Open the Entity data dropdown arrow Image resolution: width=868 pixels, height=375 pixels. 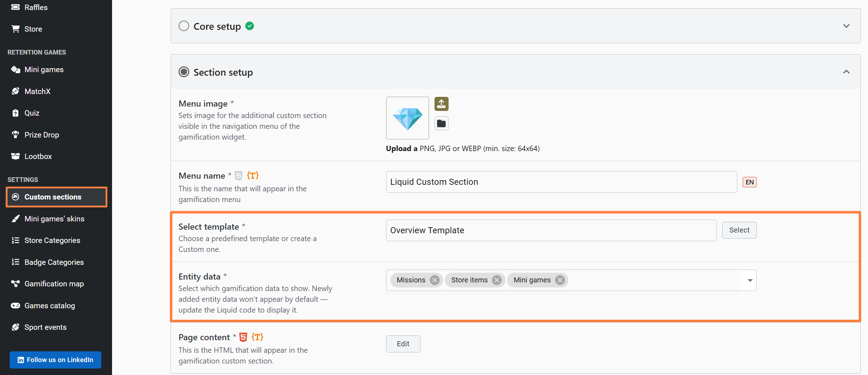pos(750,281)
